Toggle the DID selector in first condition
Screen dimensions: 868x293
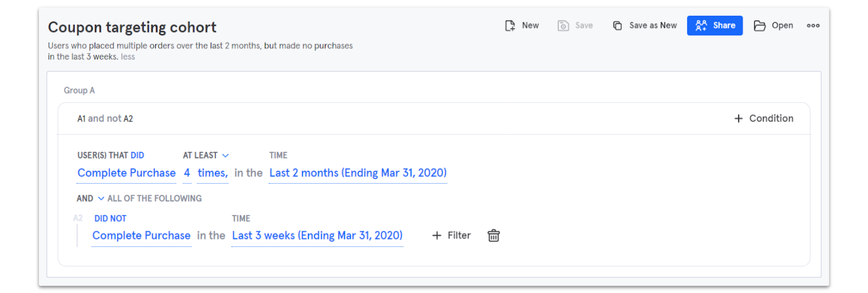click(x=137, y=156)
